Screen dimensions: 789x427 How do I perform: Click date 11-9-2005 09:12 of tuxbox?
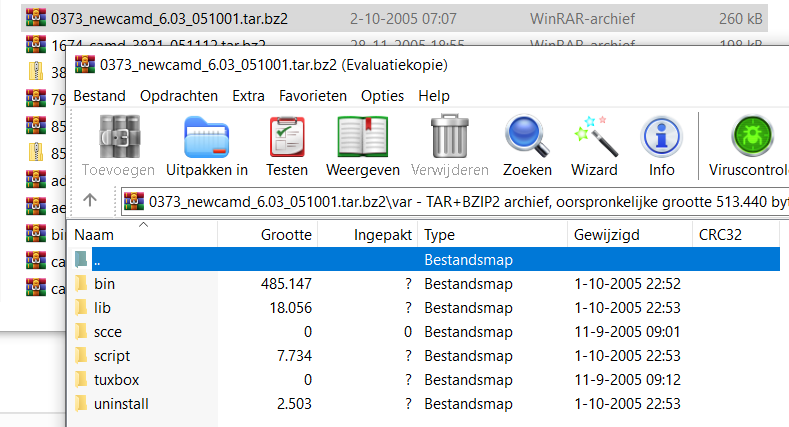tap(627, 380)
